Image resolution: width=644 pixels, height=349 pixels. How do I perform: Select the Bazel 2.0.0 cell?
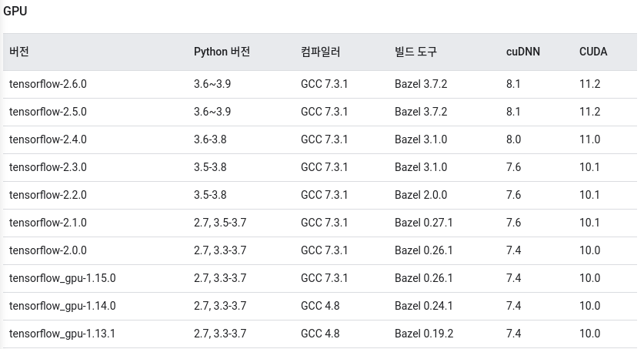click(x=421, y=195)
